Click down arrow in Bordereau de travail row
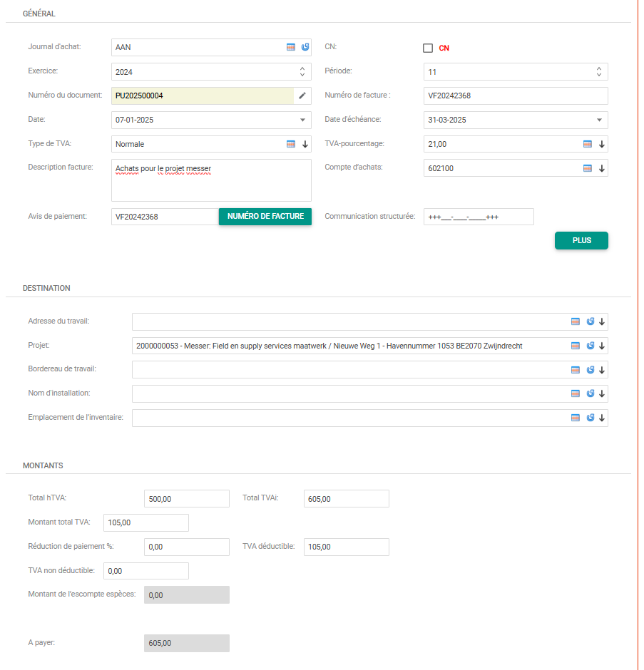644x670 pixels. coord(602,370)
